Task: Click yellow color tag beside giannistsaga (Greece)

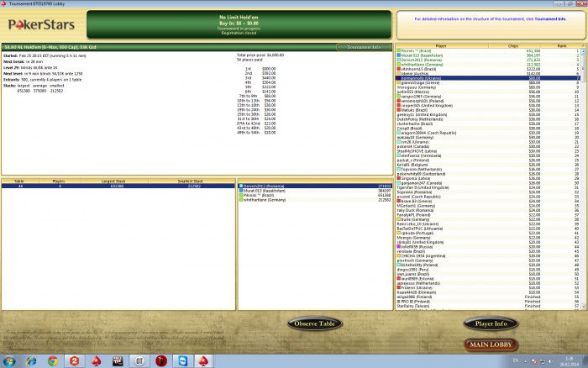Action: coord(399,82)
